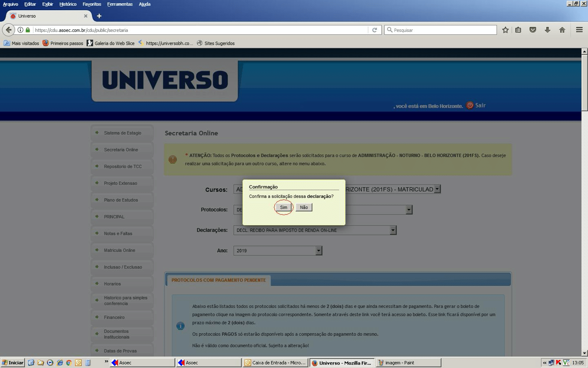Open Projeto Extensao in sidebar

coord(122,183)
